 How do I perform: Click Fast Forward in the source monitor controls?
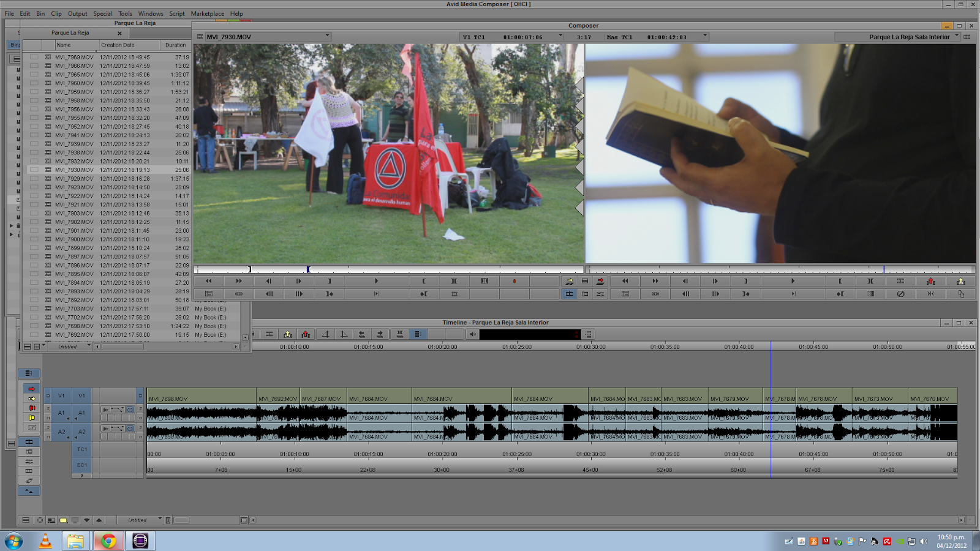(239, 281)
